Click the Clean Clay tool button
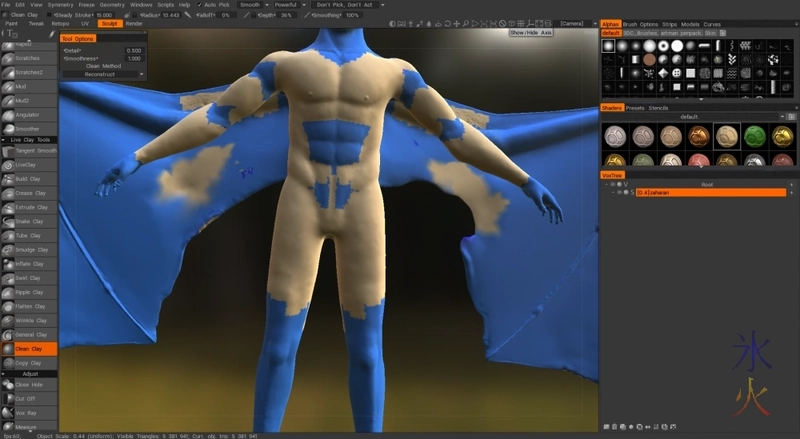This screenshot has height=439, width=800. coord(29,349)
